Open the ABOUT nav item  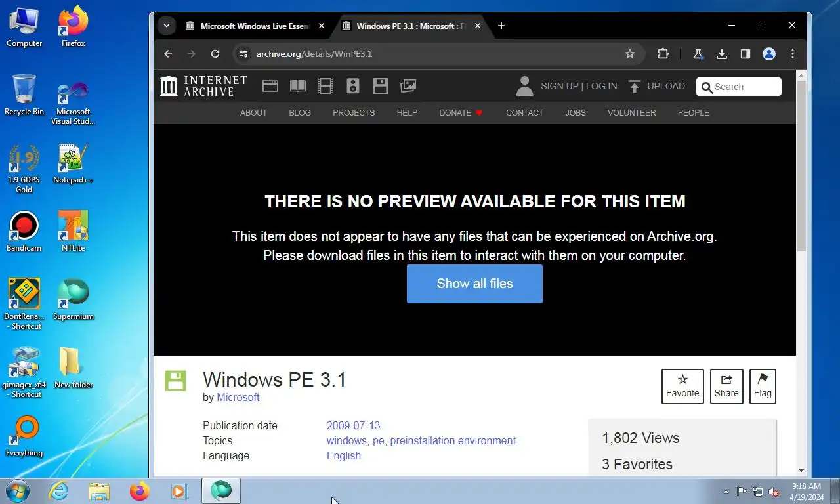coord(253,112)
